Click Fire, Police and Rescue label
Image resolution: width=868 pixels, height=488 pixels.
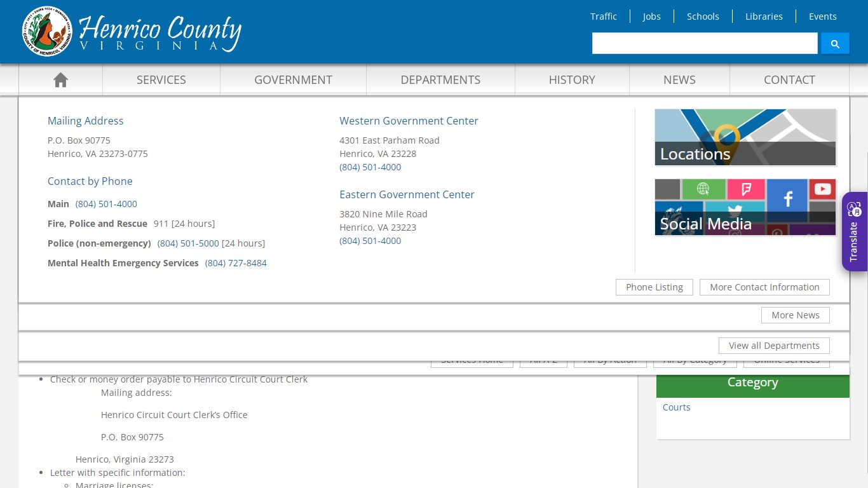(x=97, y=224)
